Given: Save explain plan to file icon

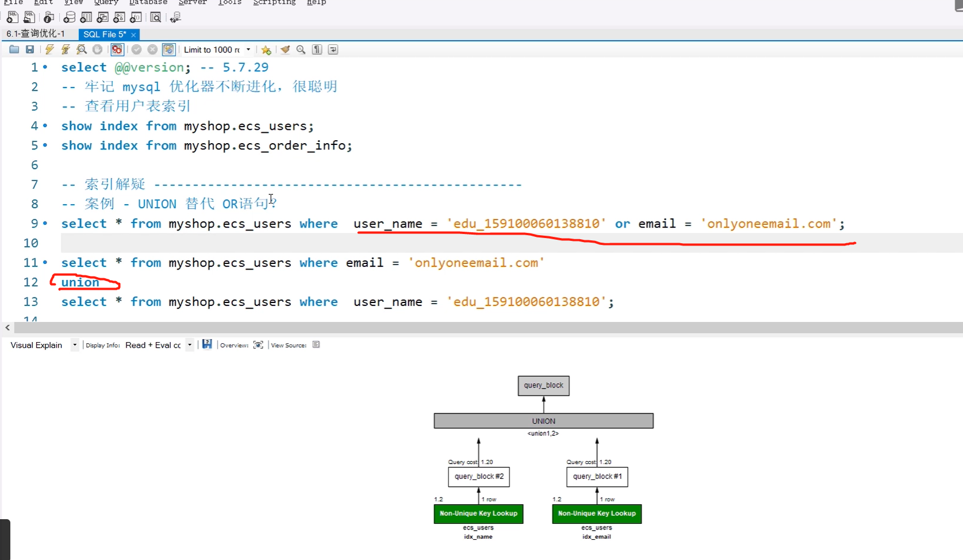Looking at the screenshot, I should tap(207, 344).
